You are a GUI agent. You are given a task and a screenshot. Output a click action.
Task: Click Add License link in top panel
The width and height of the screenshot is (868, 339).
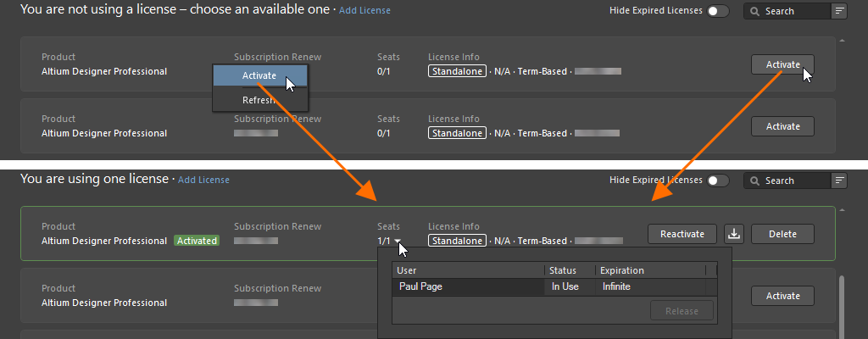[x=364, y=10]
